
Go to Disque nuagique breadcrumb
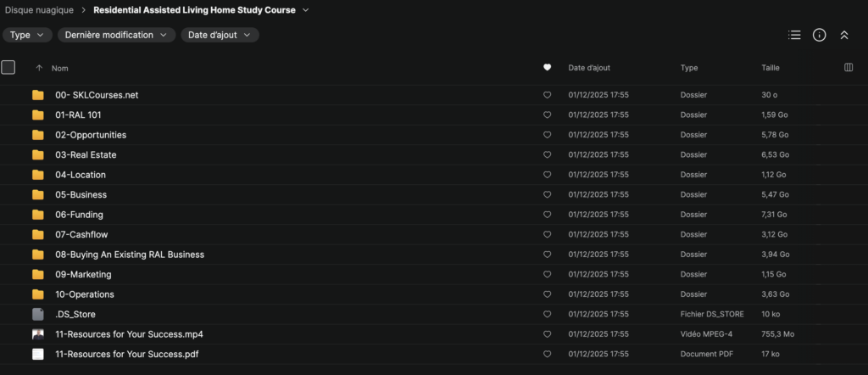tap(39, 10)
